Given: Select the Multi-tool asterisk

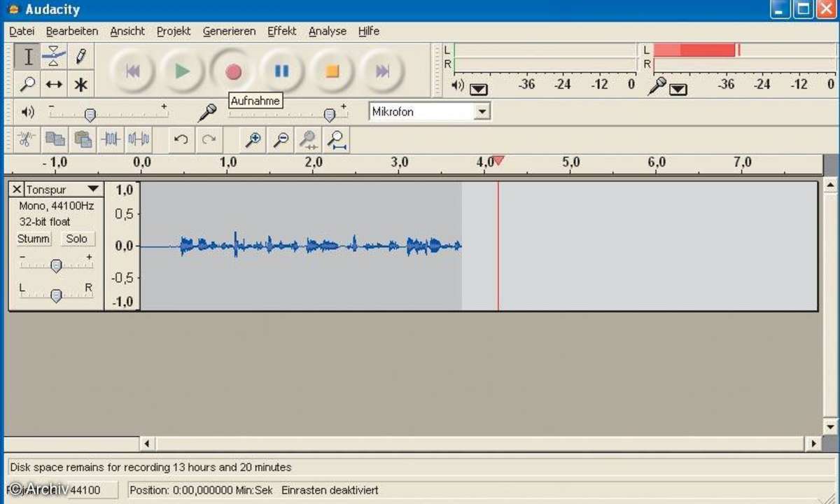Looking at the screenshot, I should [x=81, y=85].
